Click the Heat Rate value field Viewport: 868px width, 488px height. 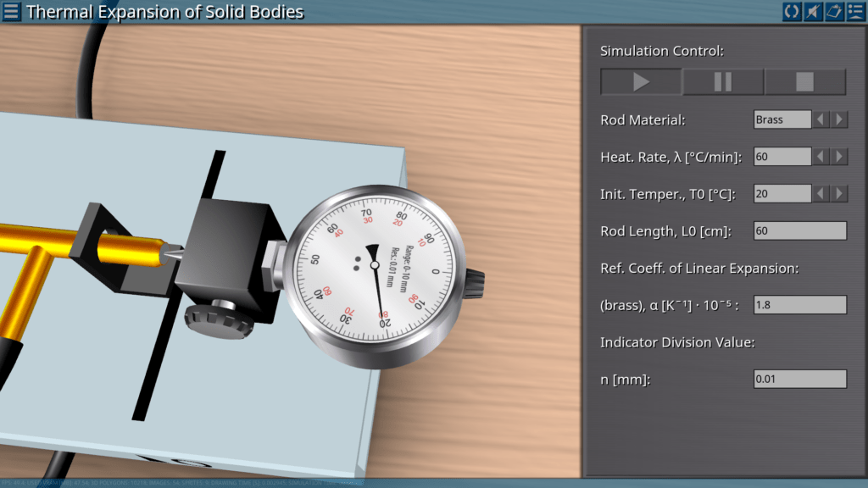coord(782,157)
